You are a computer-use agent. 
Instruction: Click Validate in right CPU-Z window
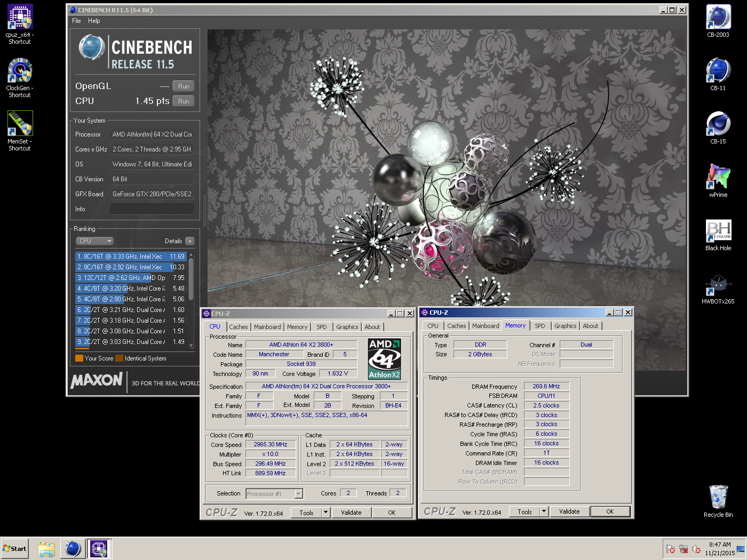tap(569, 511)
